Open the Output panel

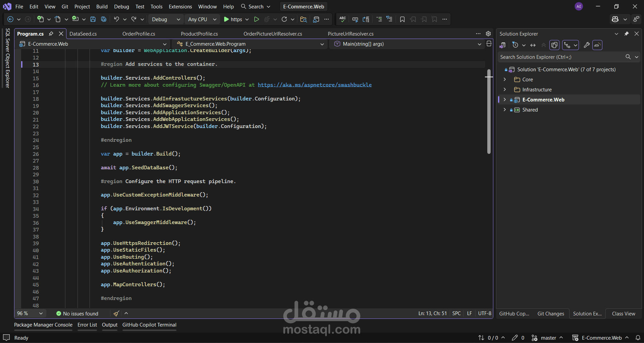(110, 325)
